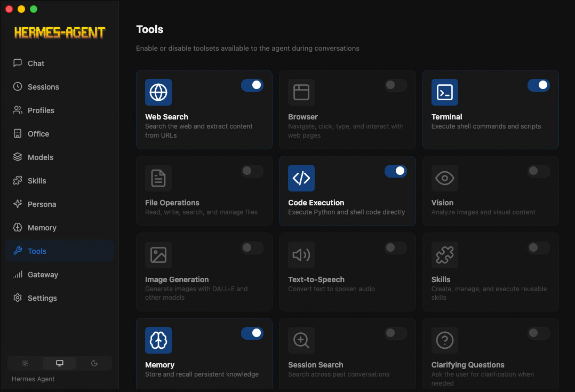Click the Vision eye icon
575x392 pixels.
[x=444, y=178]
